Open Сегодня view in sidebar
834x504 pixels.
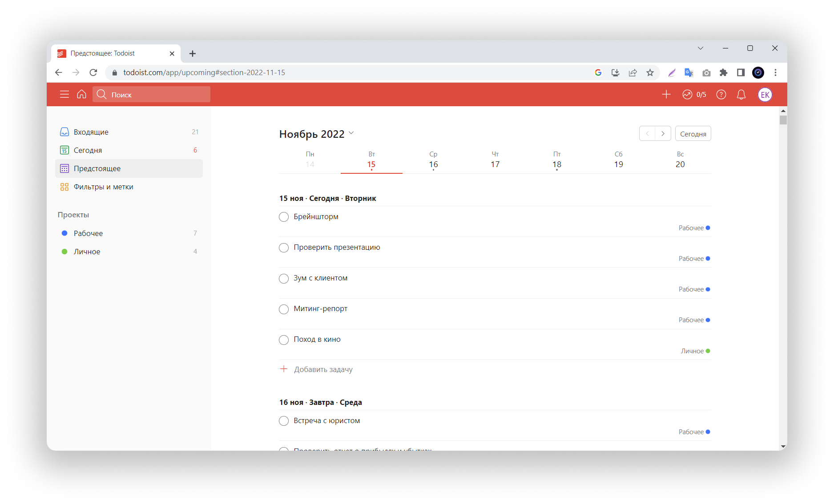point(129,150)
